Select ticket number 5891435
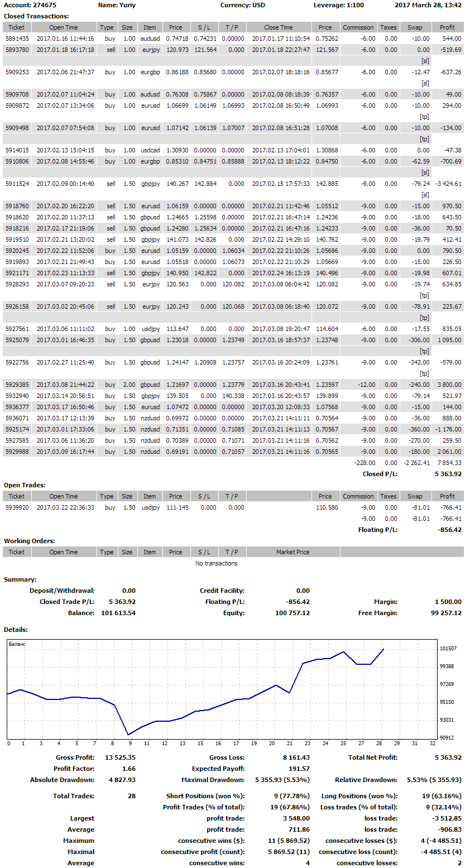 pyautogui.click(x=17, y=39)
